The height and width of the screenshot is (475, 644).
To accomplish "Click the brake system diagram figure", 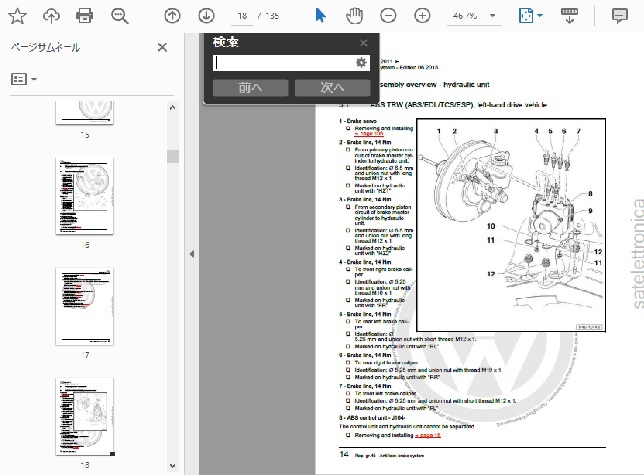I will coord(511,225).
